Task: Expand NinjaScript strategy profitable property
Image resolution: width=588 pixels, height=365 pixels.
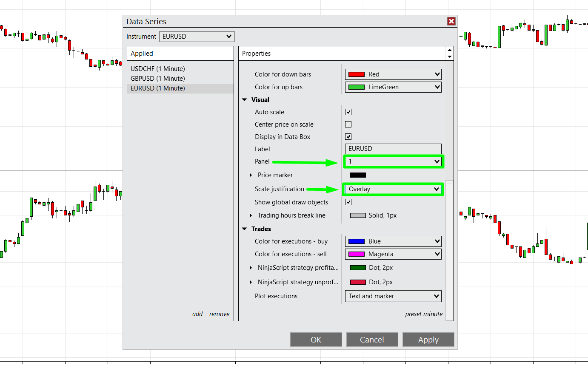Action: tap(251, 268)
